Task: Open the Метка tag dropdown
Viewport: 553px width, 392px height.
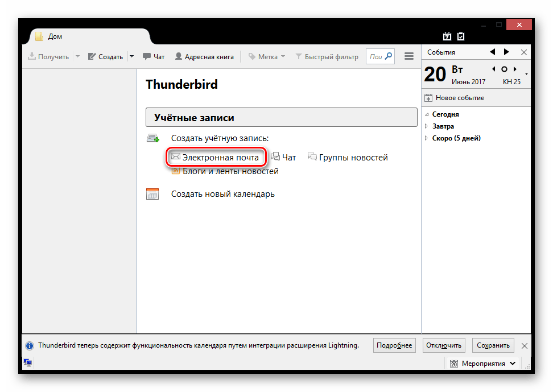Action: point(267,57)
